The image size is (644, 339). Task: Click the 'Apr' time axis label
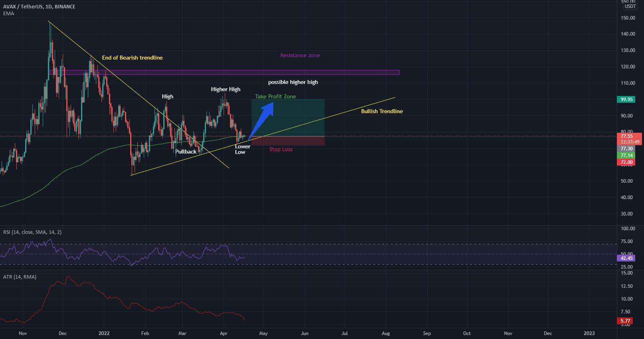(x=224, y=333)
